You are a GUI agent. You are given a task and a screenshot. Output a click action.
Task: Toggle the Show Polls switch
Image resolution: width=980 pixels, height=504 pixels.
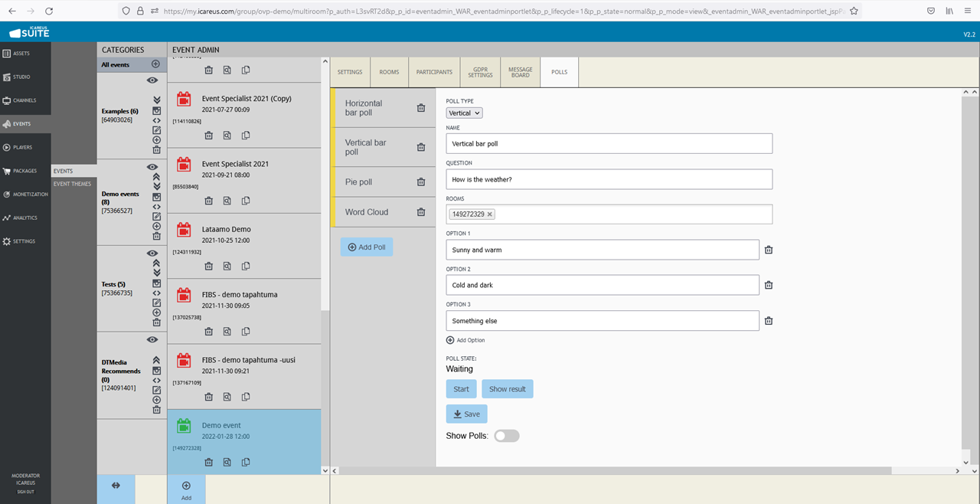click(x=506, y=436)
